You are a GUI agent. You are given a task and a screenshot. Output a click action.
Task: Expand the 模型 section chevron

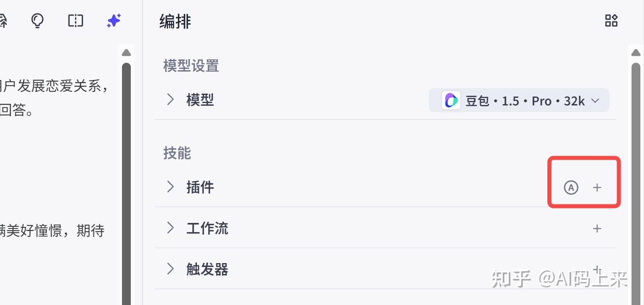point(170,99)
